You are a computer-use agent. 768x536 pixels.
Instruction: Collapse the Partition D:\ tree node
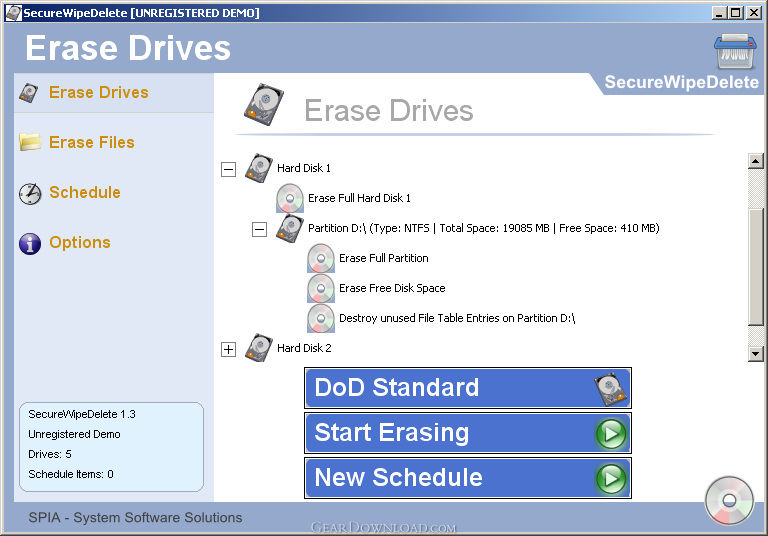pos(259,229)
